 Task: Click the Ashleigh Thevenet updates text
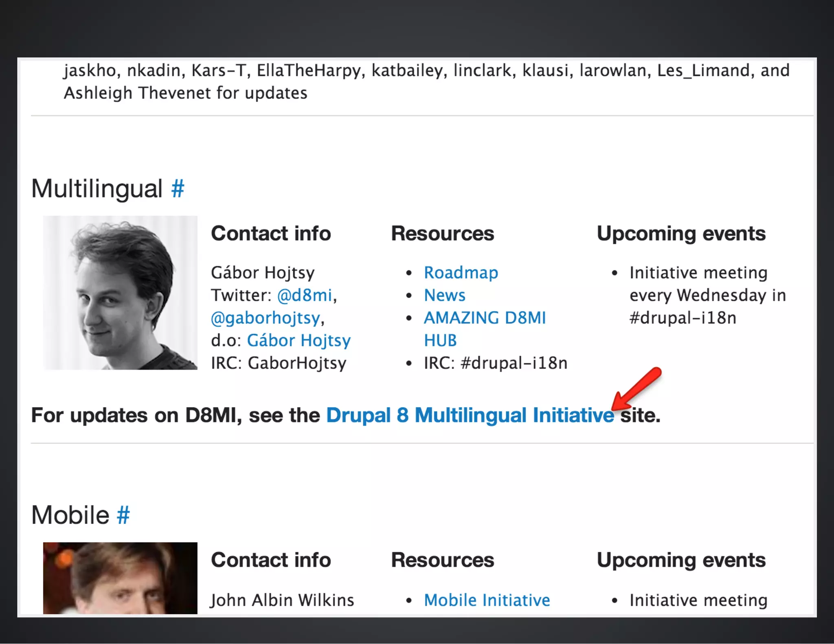tap(185, 93)
